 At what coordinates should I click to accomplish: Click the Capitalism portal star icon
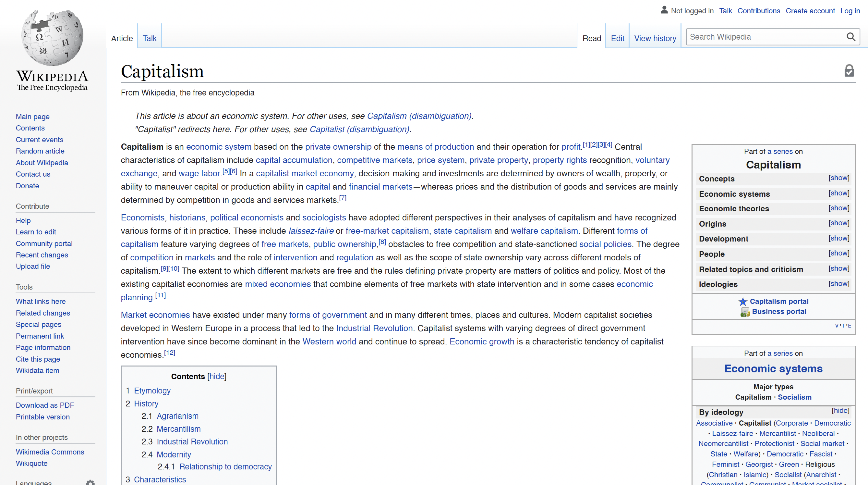(743, 302)
